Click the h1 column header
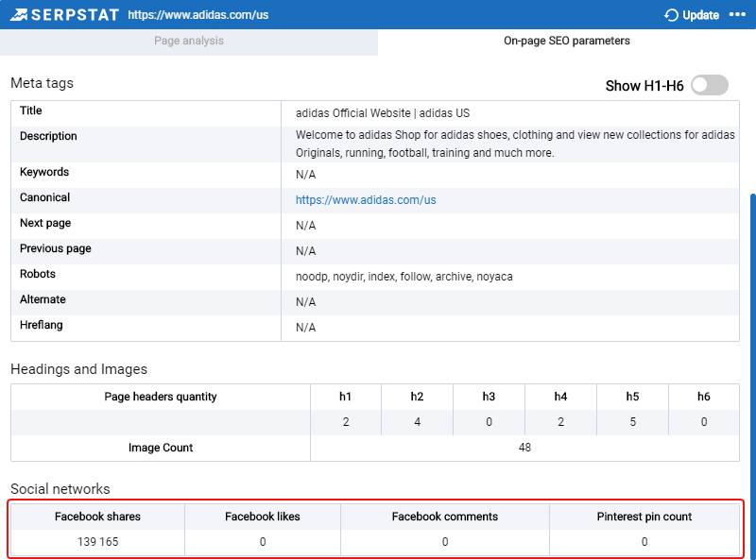The height and width of the screenshot is (560, 756). point(345,397)
